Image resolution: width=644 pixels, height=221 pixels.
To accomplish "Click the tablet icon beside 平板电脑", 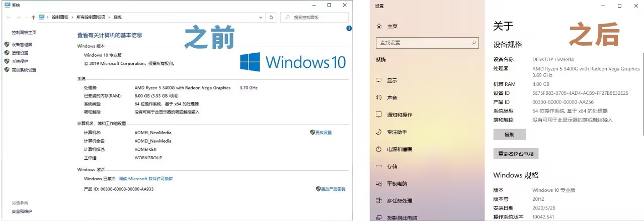I will click(x=379, y=183).
